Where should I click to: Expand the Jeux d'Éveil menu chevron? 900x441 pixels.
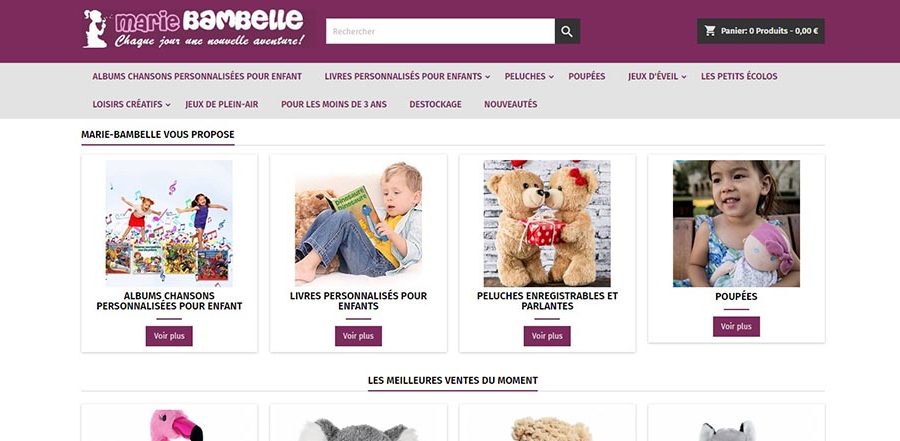(684, 77)
